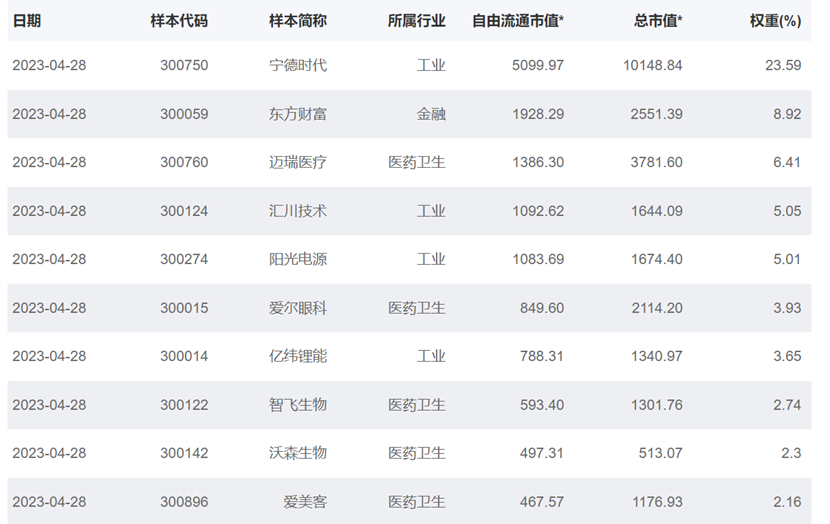Click free-float value 1928.29
The width and height of the screenshot is (830, 524).
(538, 114)
